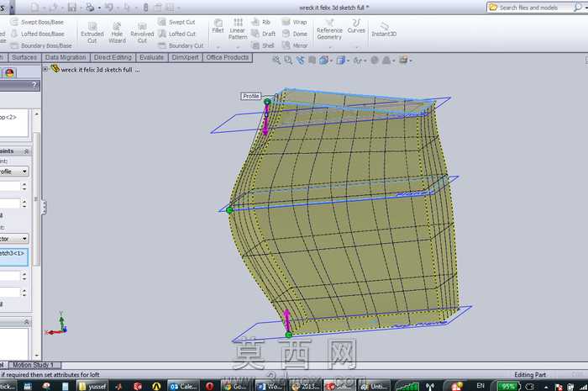Toggle Instant3D mode
This screenshot has width=588, height=391.
point(384,29)
